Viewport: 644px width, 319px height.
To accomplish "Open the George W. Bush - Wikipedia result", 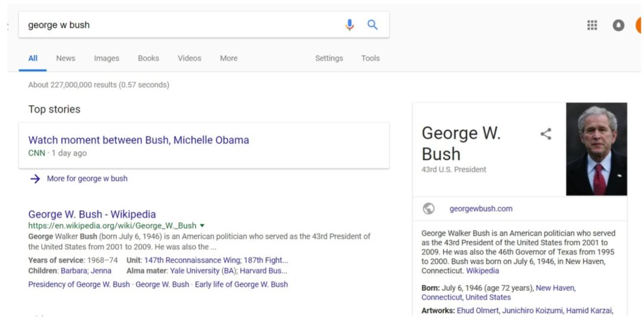I will 92,214.
